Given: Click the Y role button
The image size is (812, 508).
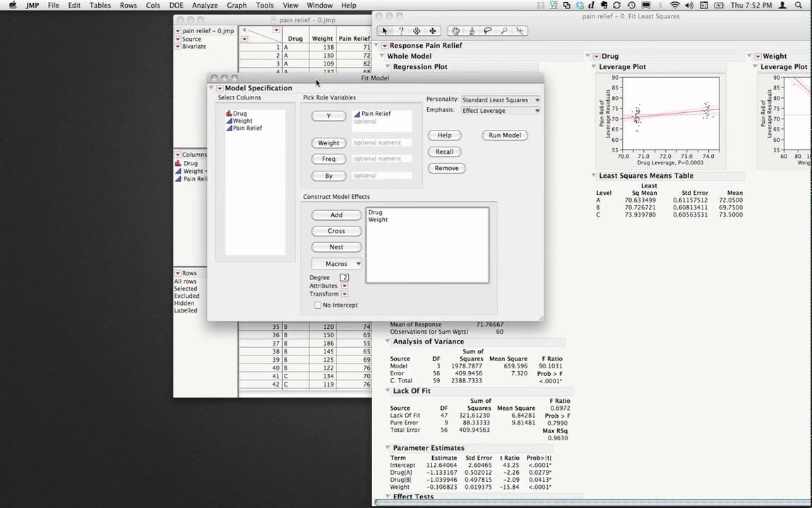Looking at the screenshot, I should coord(329,116).
